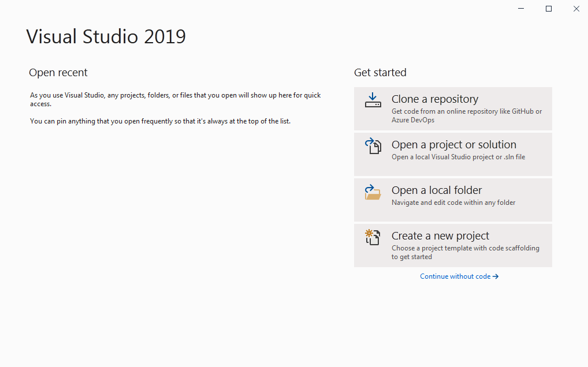Follow the Continue without code link
This screenshot has width=588, height=367.
tap(459, 276)
